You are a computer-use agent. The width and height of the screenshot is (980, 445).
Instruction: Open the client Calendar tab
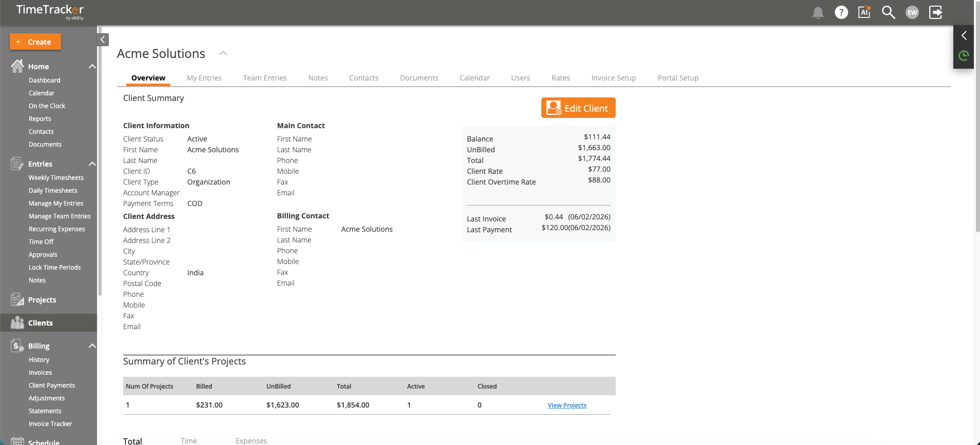[x=475, y=78]
